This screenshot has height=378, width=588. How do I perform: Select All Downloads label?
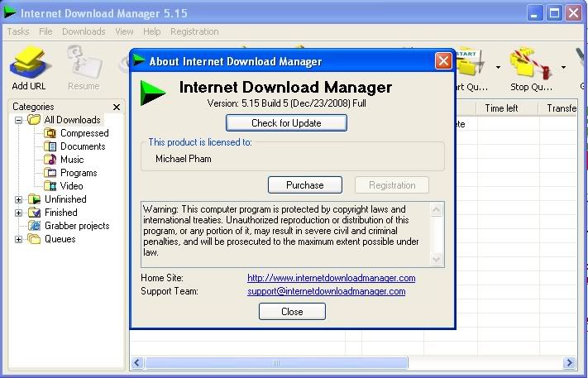(x=73, y=120)
